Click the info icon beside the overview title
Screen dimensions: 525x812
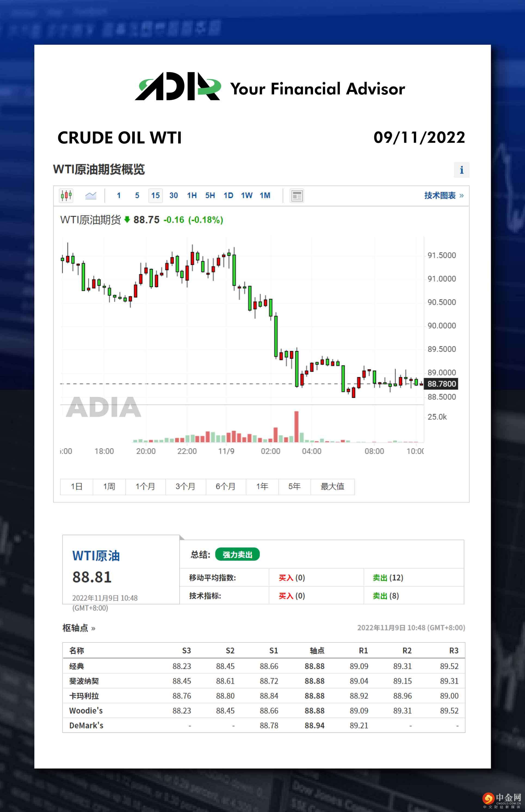tap(461, 170)
